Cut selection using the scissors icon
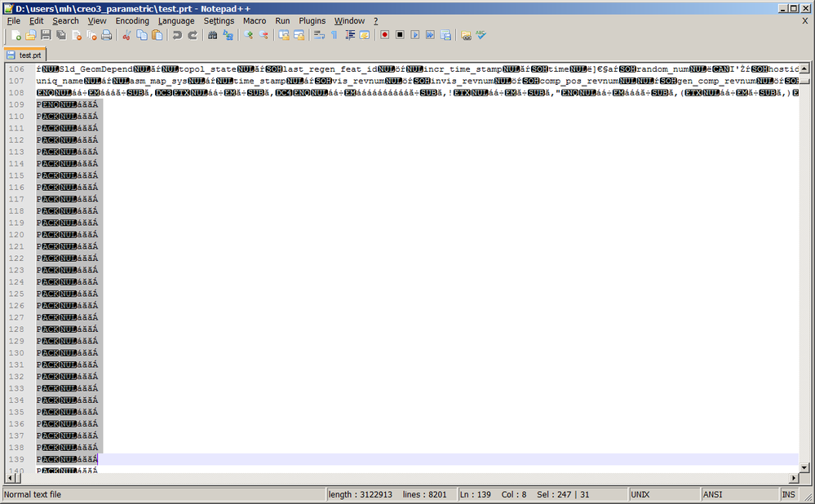Image resolution: width=815 pixels, height=504 pixels. pyautogui.click(x=126, y=35)
